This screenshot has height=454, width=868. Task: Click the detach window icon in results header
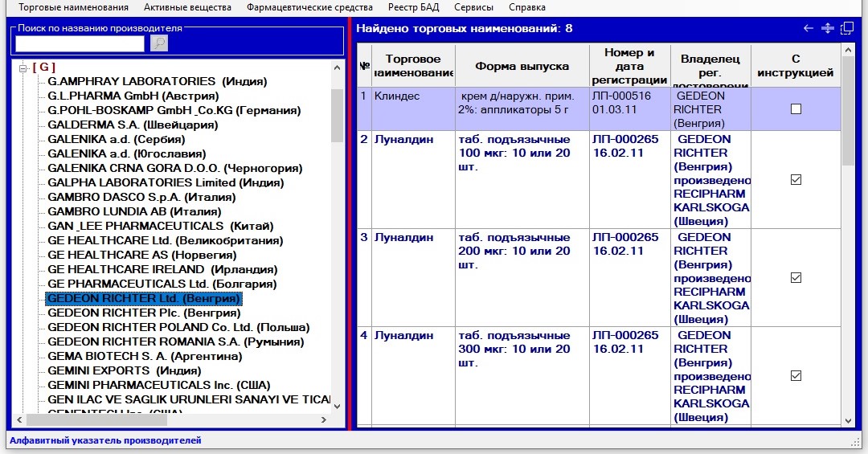tap(846, 29)
